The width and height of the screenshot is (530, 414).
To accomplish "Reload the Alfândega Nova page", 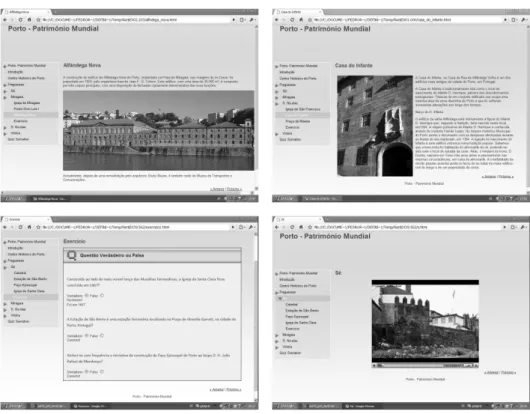I will 20,20.
